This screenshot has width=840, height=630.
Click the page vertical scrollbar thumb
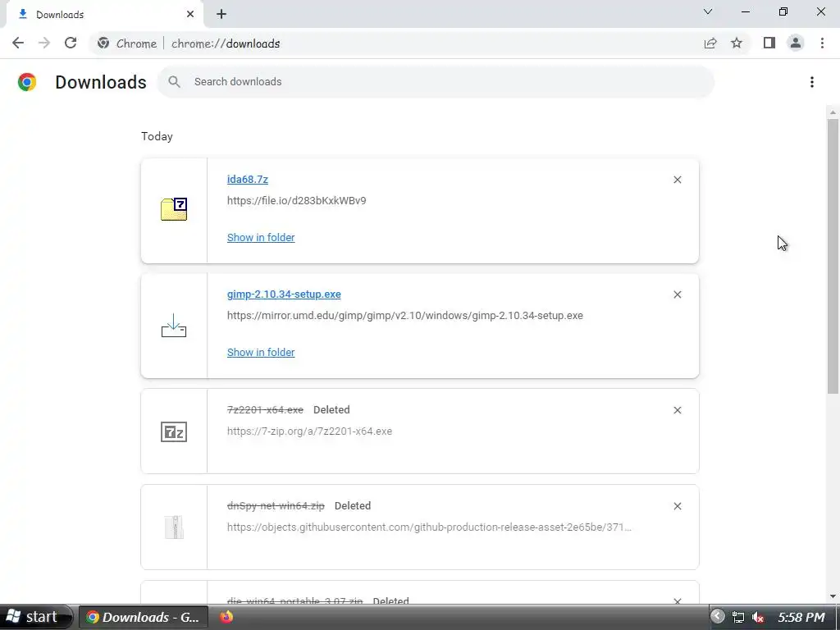point(833,256)
